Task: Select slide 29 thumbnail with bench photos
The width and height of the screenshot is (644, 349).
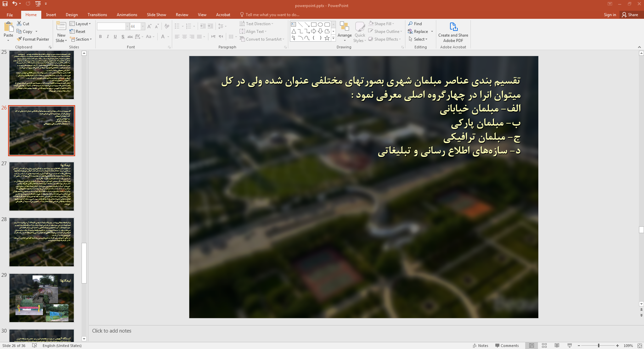Action: tap(42, 298)
